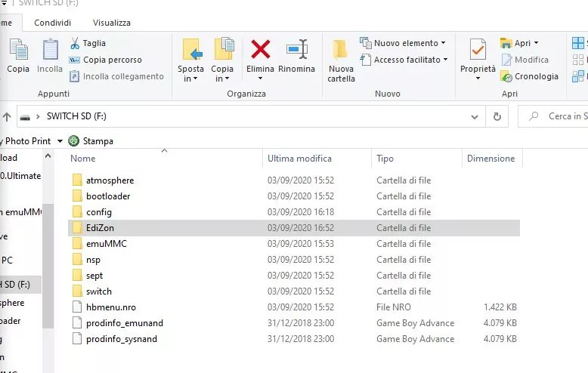Select the config folder row
The height and width of the screenshot is (373, 588).
coord(294,212)
